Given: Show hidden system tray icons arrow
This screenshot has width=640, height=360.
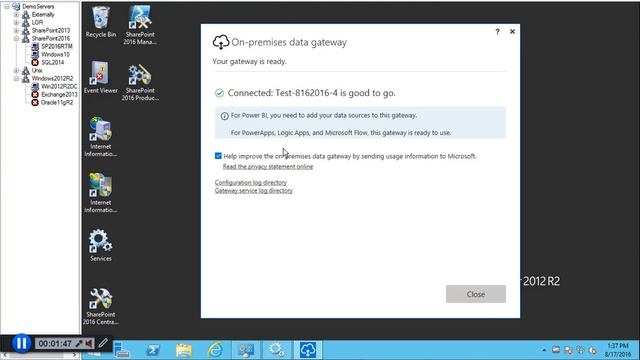Looking at the screenshot, I should coord(544,350).
